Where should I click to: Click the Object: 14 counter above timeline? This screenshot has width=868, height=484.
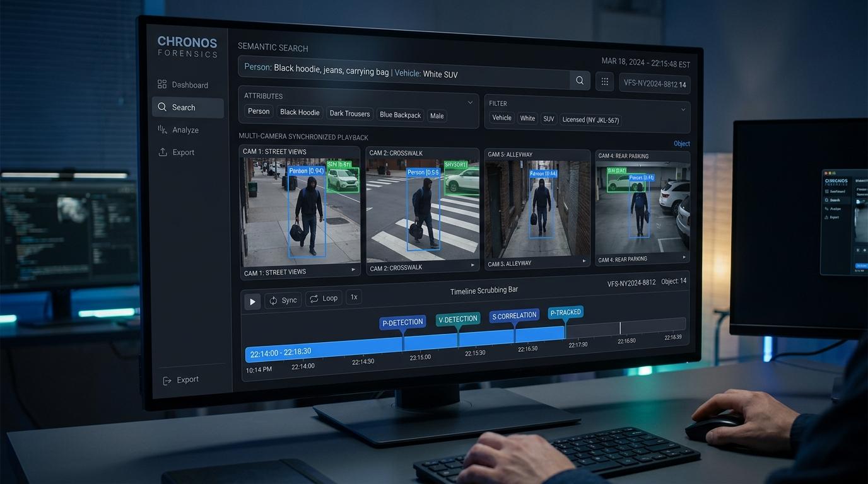[x=674, y=281]
